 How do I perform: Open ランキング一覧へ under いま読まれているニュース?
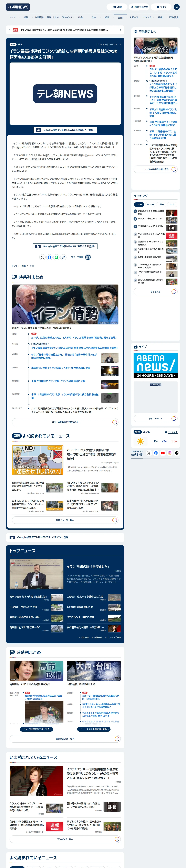[65, 839]
